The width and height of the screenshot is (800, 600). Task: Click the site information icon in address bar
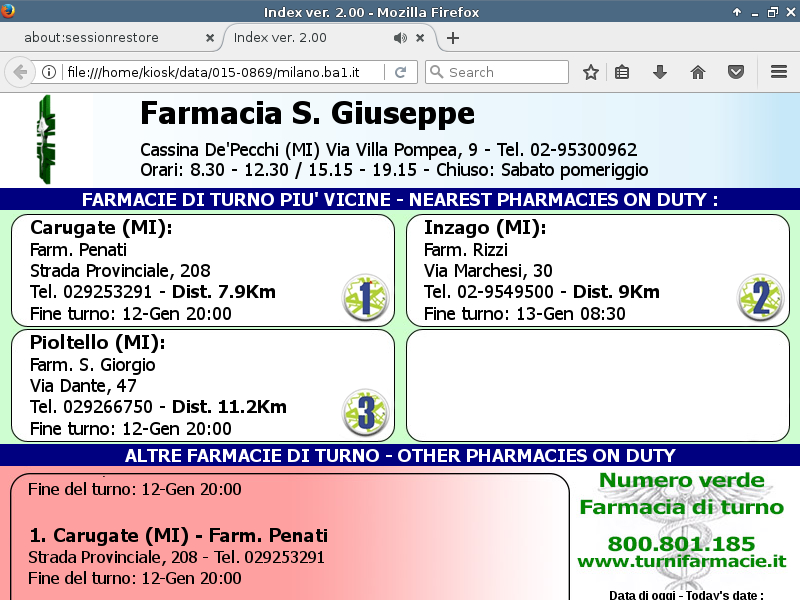(x=49, y=72)
